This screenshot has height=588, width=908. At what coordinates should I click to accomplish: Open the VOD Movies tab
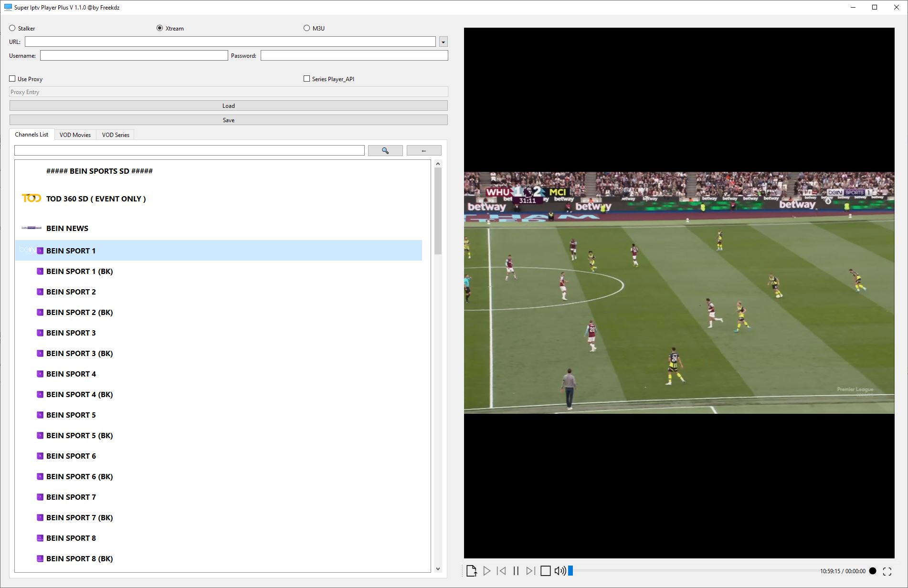75,135
